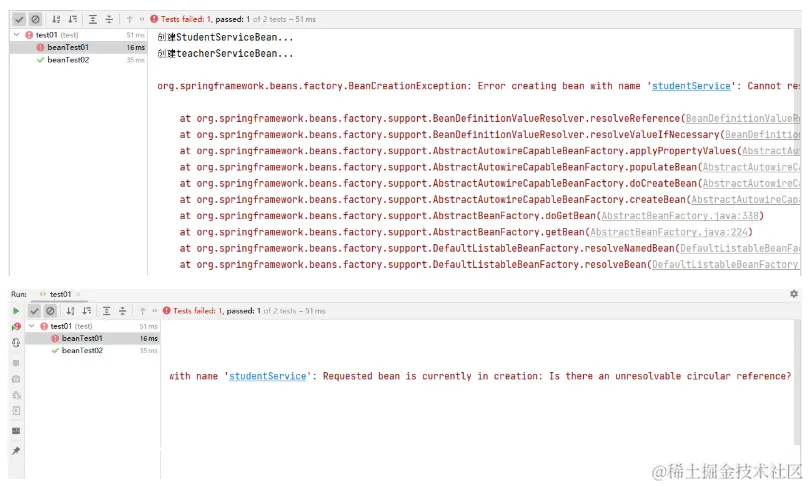The height and width of the screenshot is (487, 809).
Task: Show more toolbar actions chevron in lower panel
Action: [x=154, y=311]
